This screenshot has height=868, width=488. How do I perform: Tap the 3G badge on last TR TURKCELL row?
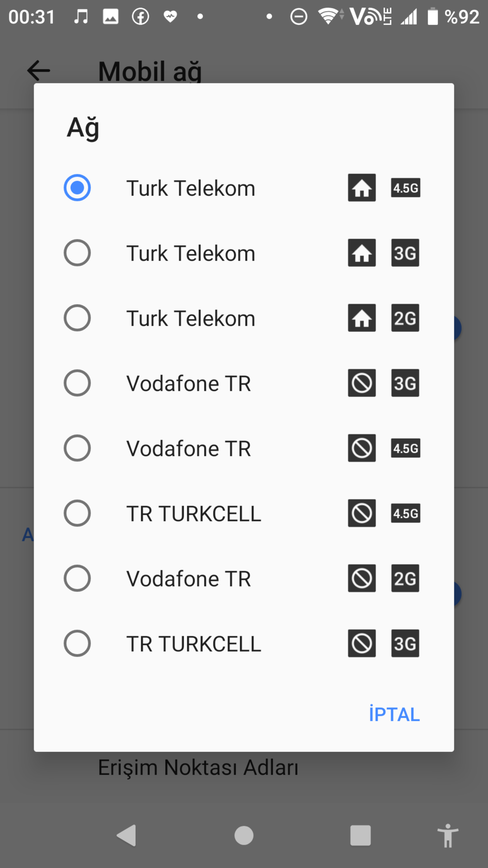tap(405, 643)
